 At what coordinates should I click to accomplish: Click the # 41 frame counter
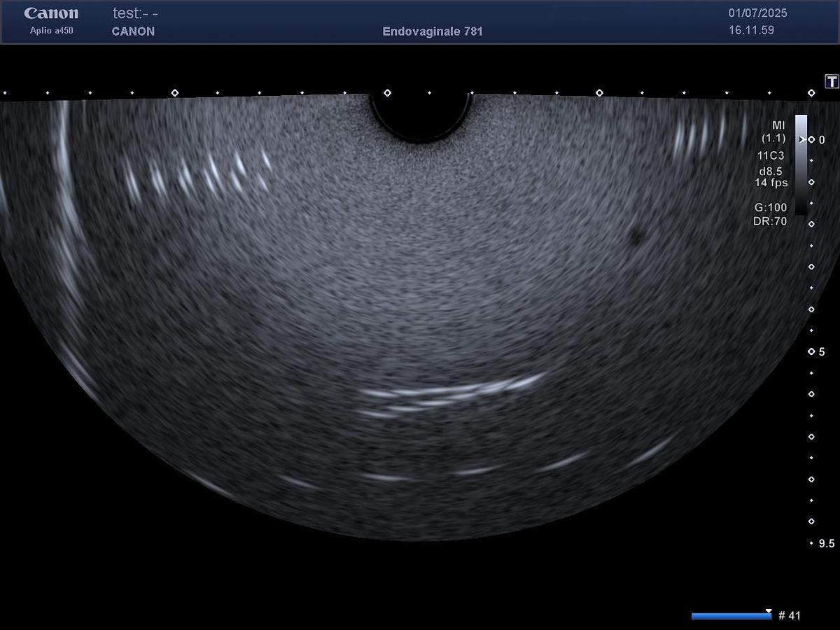coord(789,616)
